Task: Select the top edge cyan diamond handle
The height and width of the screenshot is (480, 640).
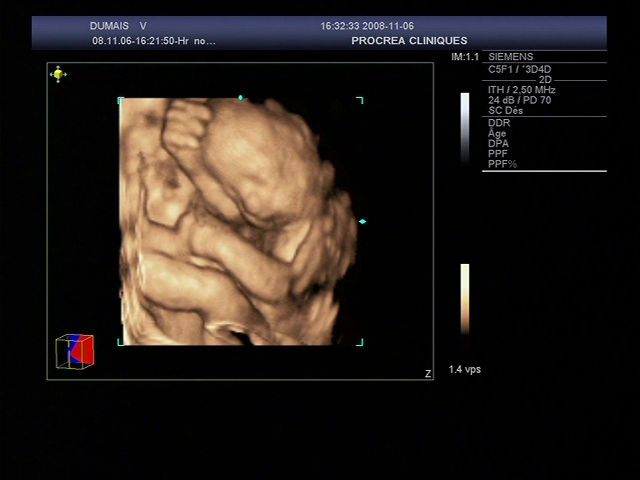Action: click(240, 98)
